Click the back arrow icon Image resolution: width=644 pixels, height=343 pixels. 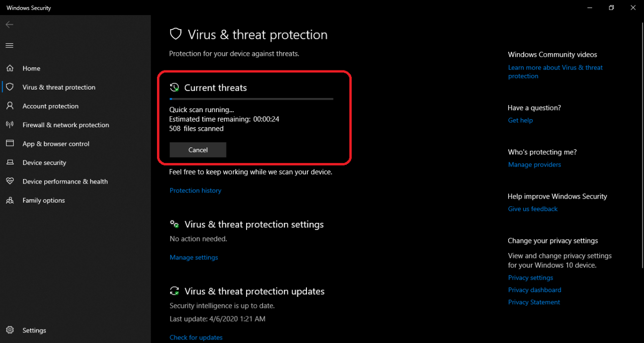(x=9, y=25)
